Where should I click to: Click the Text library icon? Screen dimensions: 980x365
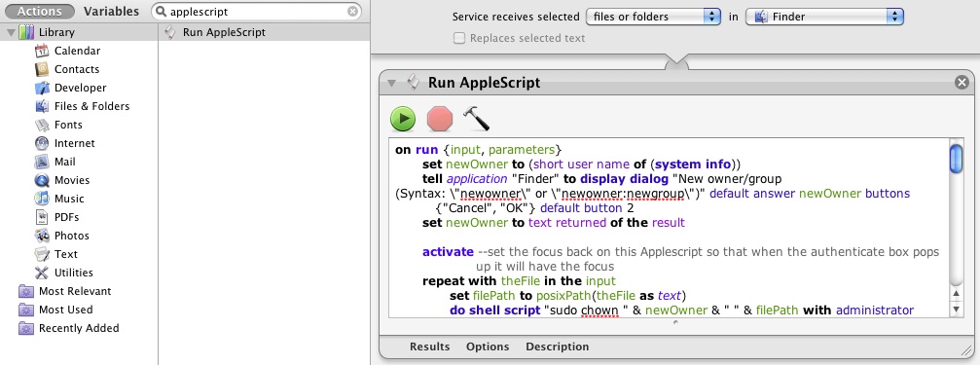click(42, 254)
